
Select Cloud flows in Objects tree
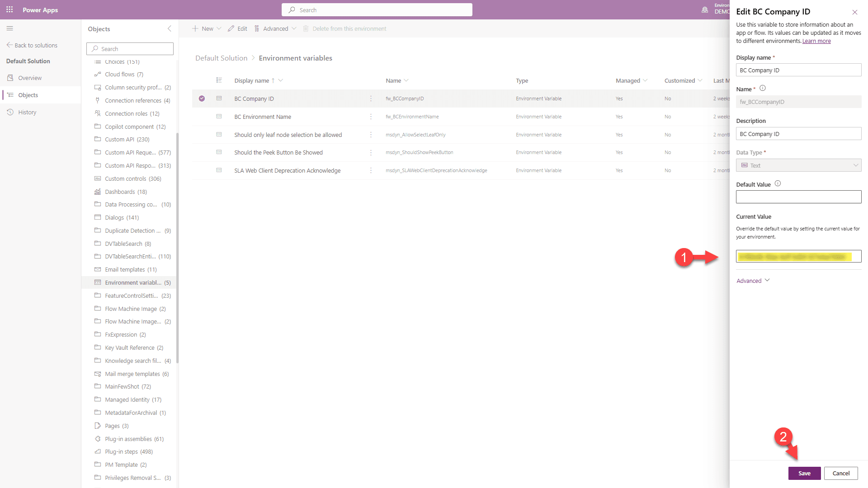pos(120,74)
